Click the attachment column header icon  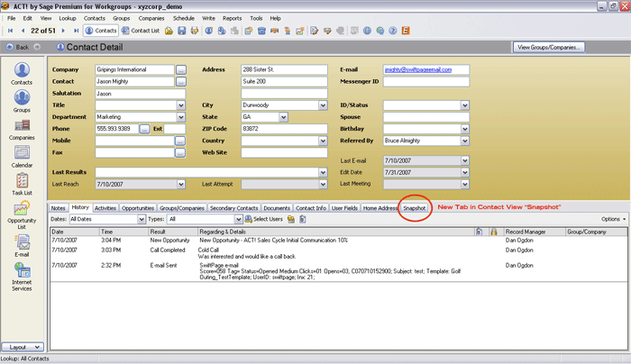(x=479, y=232)
